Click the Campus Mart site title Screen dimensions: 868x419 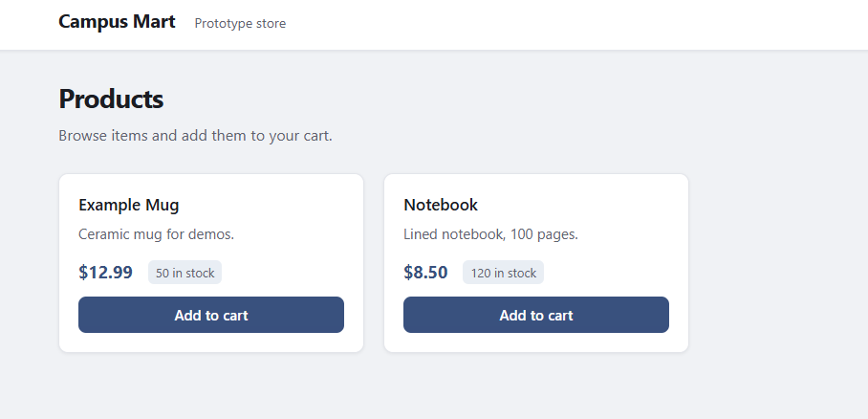pos(117,22)
